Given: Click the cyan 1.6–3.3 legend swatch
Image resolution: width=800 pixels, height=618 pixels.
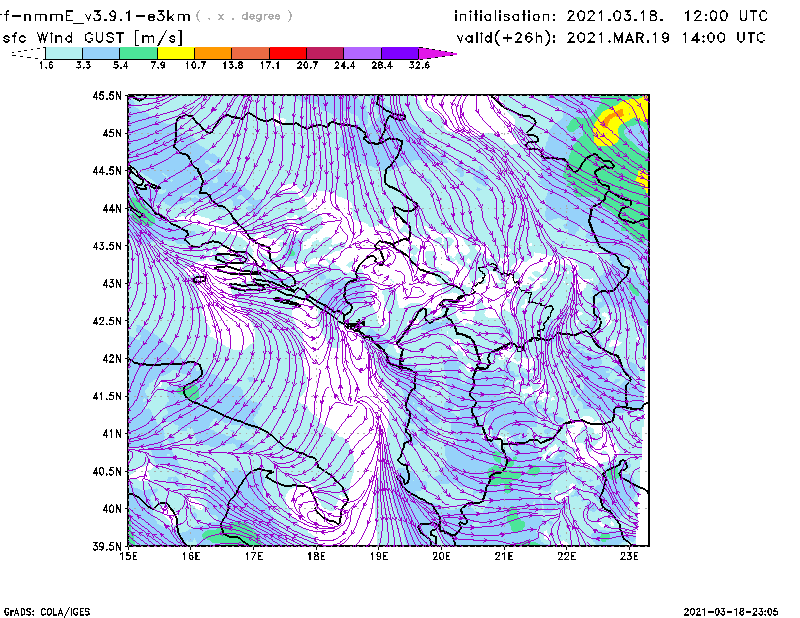Looking at the screenshot, I should click(x=64, y=53).
